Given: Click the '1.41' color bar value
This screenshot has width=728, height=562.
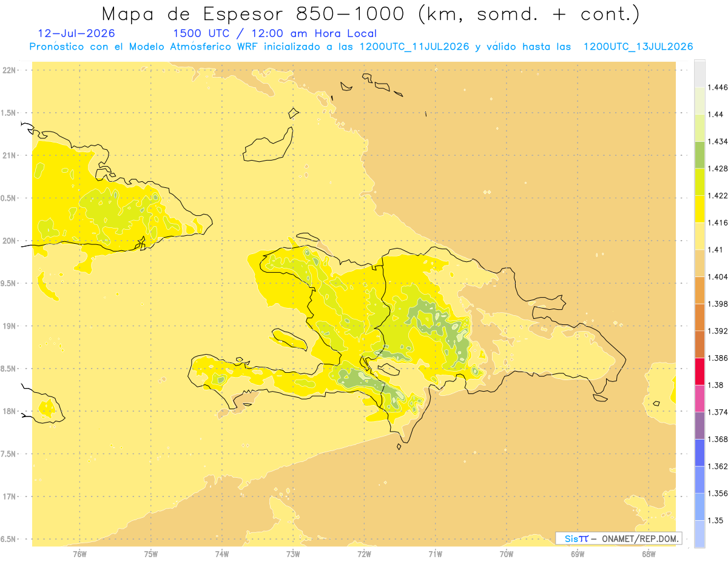Looking at the screenshot, I should tap(715, 250).
